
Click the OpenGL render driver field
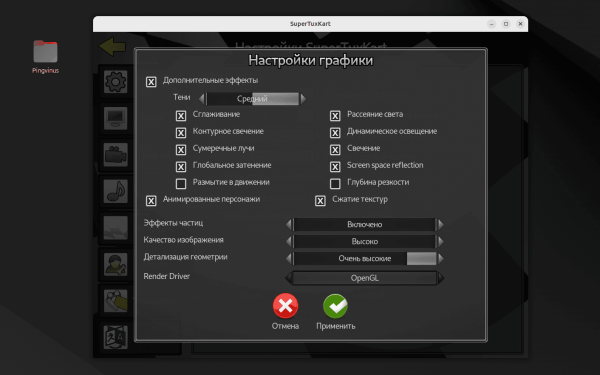365,278
